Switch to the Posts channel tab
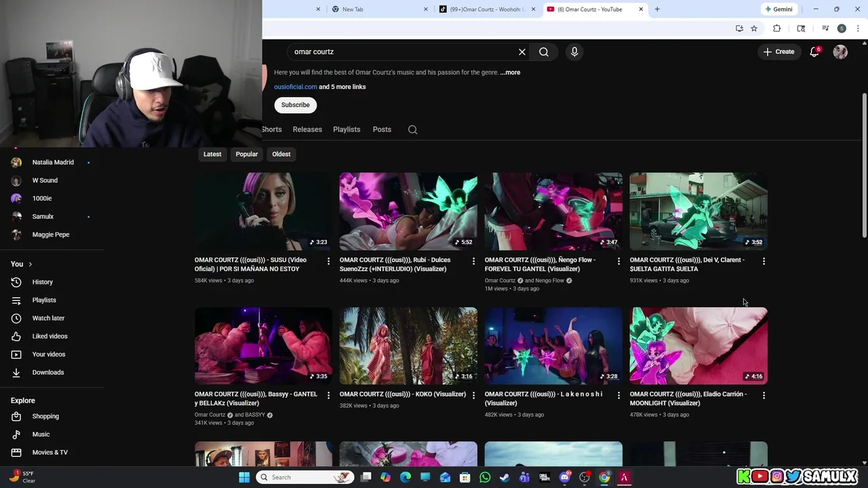The width and height of the screenshot is (868, 488). pyautogui.click(x=382, y=129)
